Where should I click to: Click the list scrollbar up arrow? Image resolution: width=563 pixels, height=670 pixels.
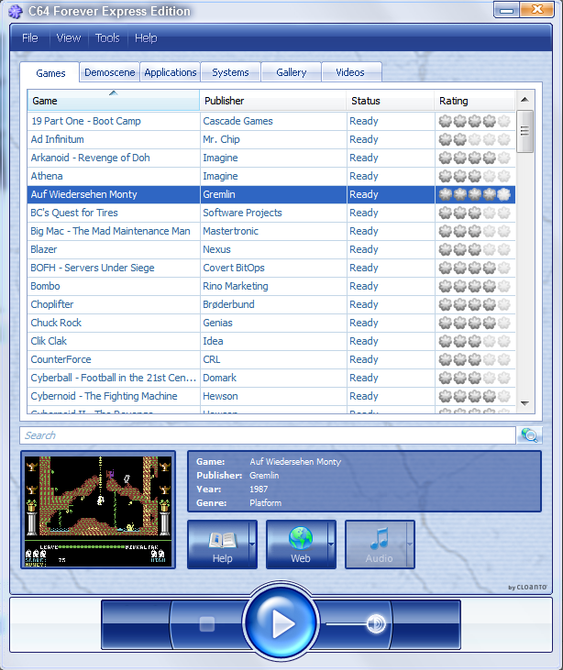click(525, 100)
